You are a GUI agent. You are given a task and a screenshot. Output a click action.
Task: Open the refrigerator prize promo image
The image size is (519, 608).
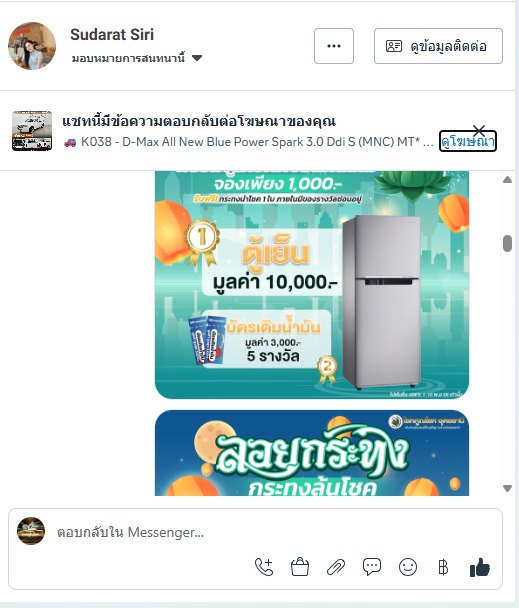point(312,285)
